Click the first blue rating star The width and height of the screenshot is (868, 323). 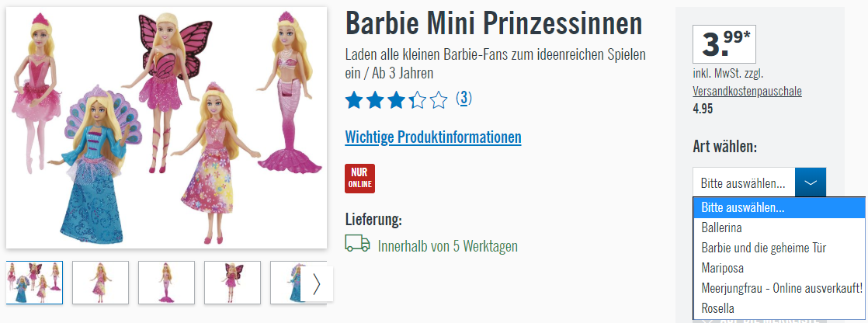[354, 100]
